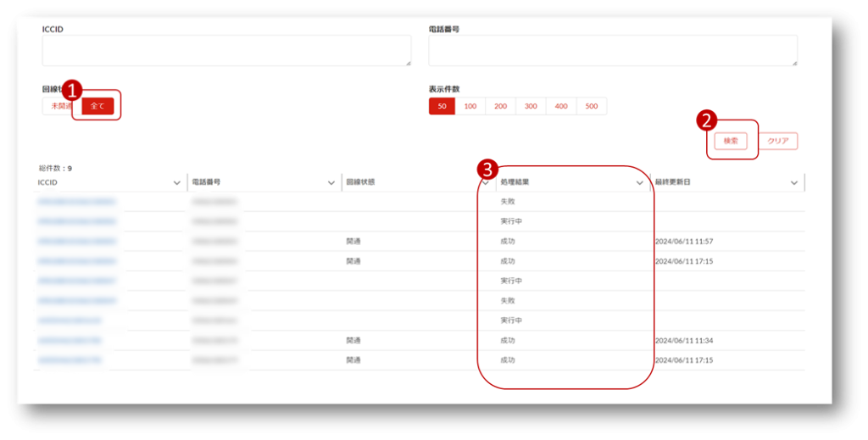Select the 未開通 line status filter
This screenshot has width=868, height=440.
point(59,106)
